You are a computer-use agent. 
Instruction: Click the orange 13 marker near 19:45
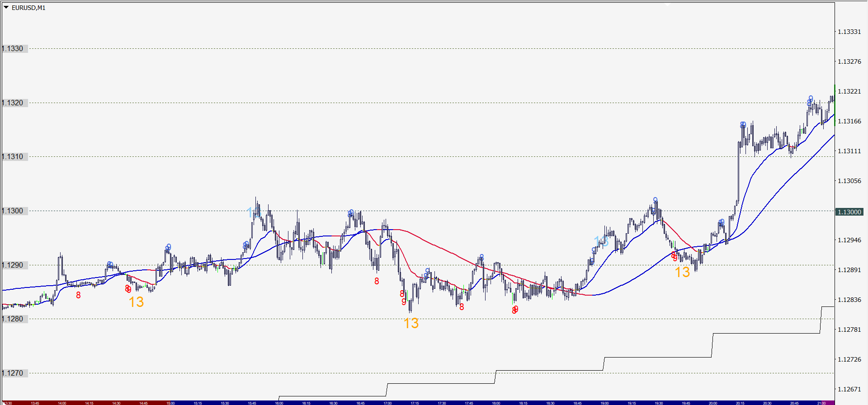[x=682, y=272]
